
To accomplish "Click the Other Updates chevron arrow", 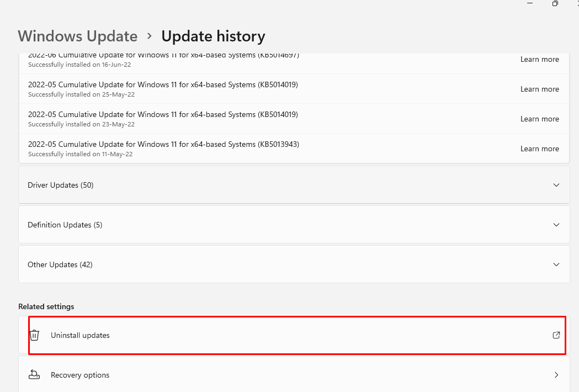I will [x=556, y=264].
